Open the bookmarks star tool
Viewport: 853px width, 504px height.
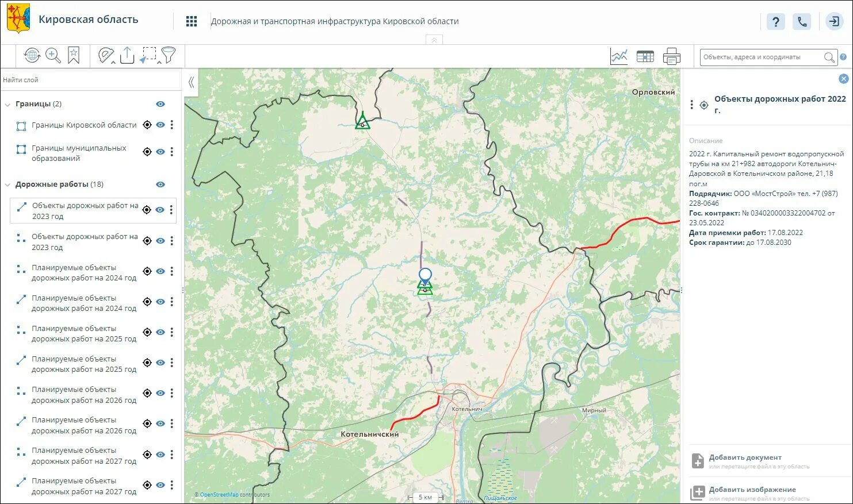[74, 55]
